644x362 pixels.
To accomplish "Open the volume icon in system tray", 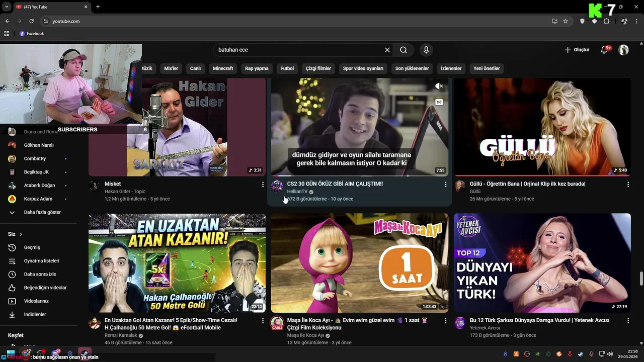I will coord(610,354).
